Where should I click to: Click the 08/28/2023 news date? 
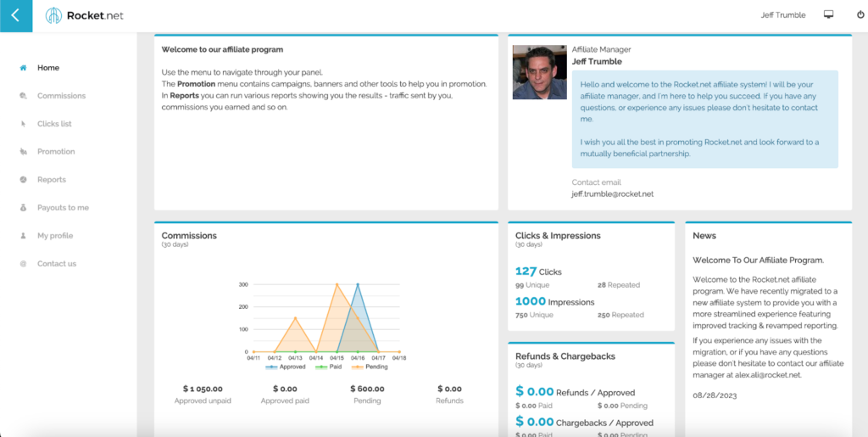tap(715, 396)
